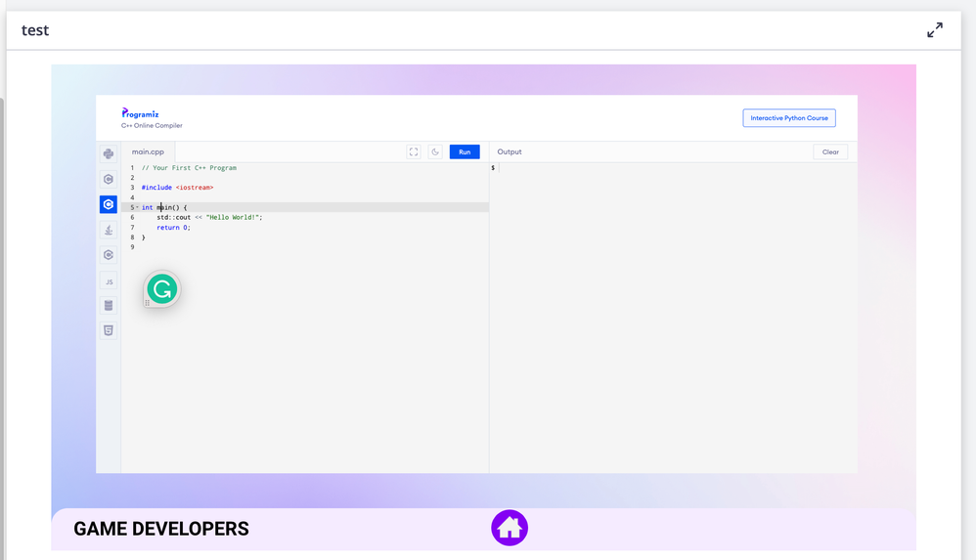Open the green Grammarly widget
Viewport: 976px width, 560px height.
click(x=161, y=288)
